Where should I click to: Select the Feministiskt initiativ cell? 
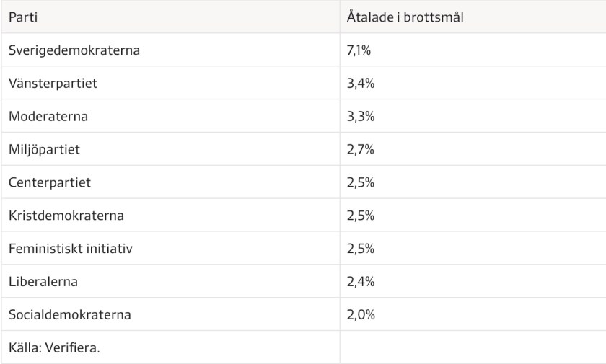[71, 249]
